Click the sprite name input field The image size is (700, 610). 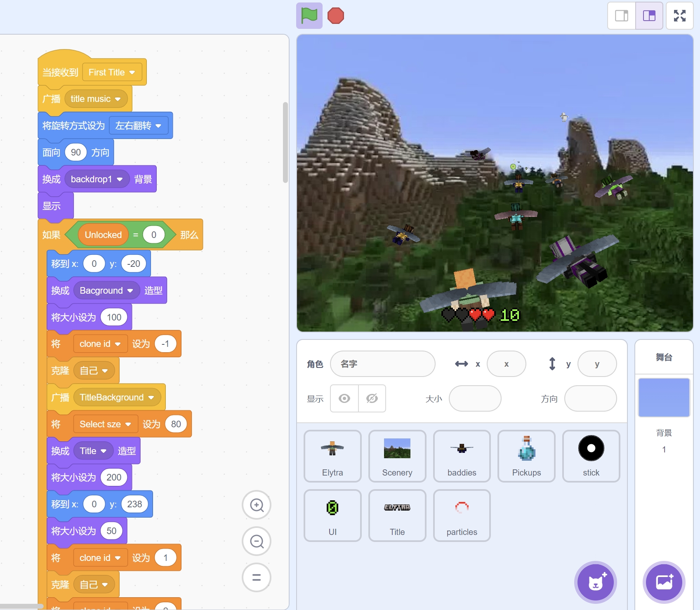(x=382, y=364)
